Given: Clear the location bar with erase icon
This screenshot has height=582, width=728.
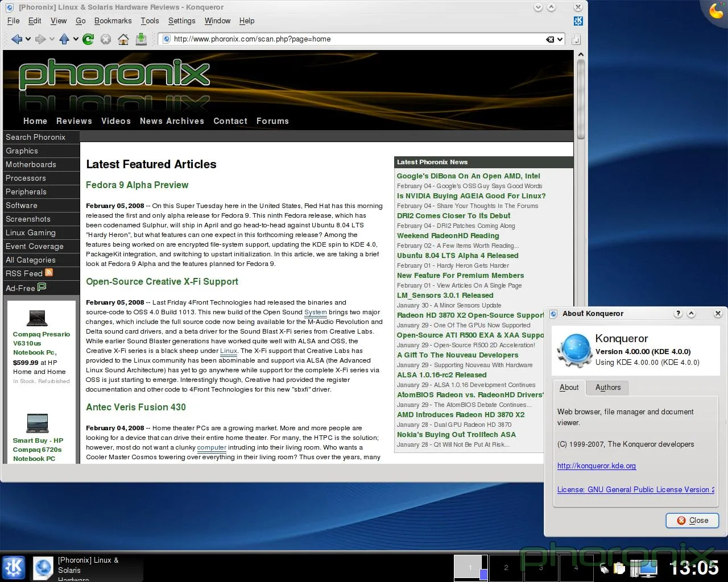Looking at the screenshot, I should tap(550, 39).
